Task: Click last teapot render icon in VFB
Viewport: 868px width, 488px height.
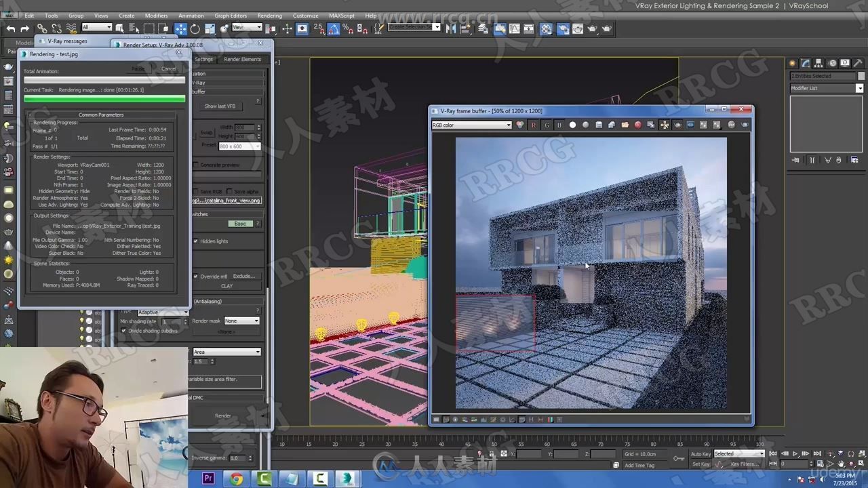Action: [x=745, y=125]
